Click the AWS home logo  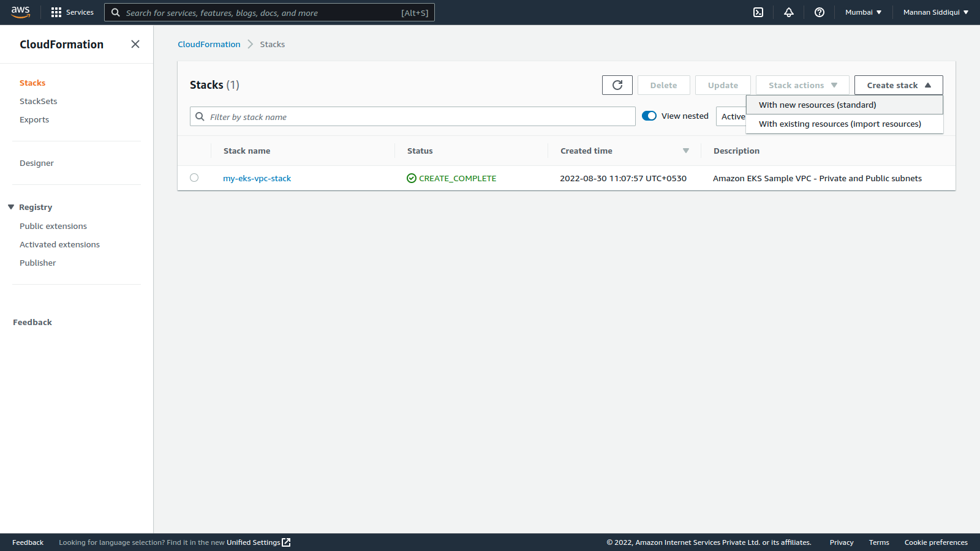20,12
